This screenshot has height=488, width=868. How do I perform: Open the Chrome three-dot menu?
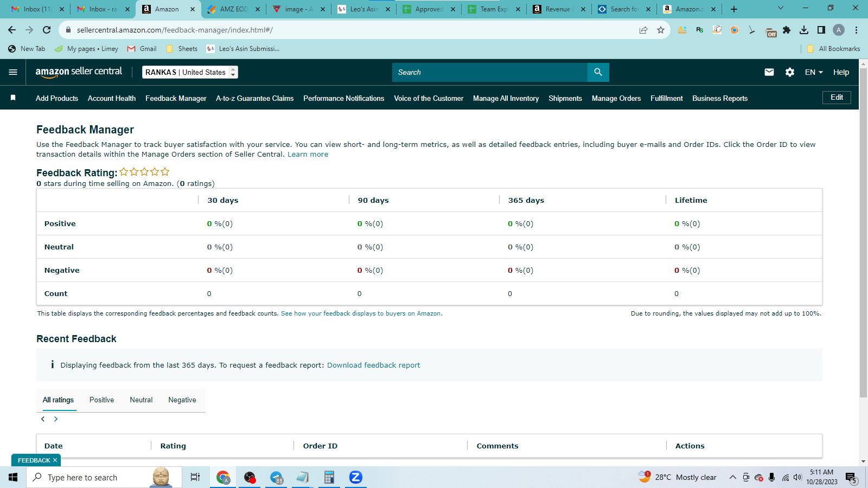click(x=856, y=30)
